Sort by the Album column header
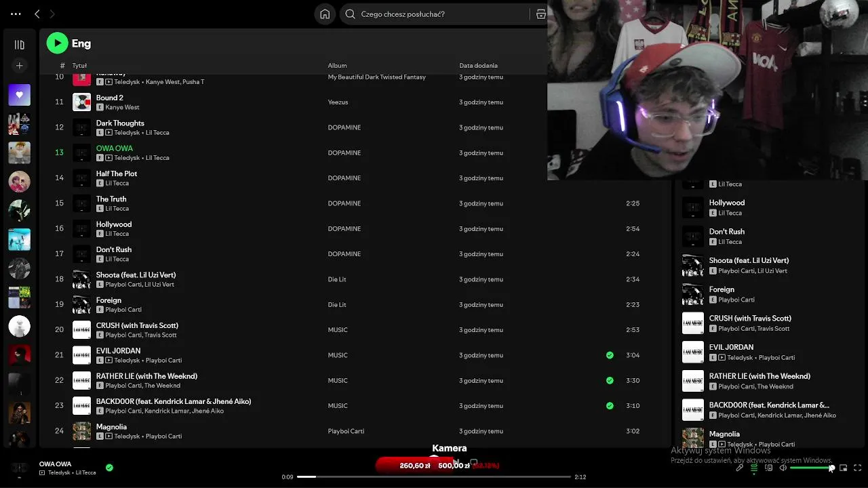The image size is (868, 488). click(x=337, y=66)
